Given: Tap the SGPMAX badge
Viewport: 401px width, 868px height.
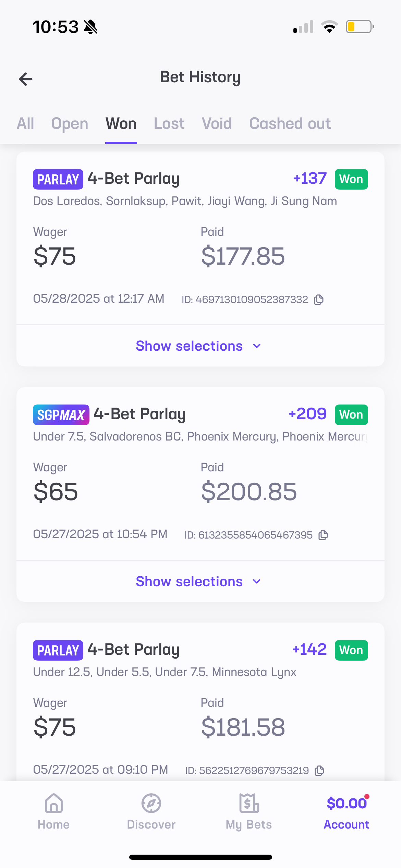Looking at the screenshot, I should [x=61, y=415].
